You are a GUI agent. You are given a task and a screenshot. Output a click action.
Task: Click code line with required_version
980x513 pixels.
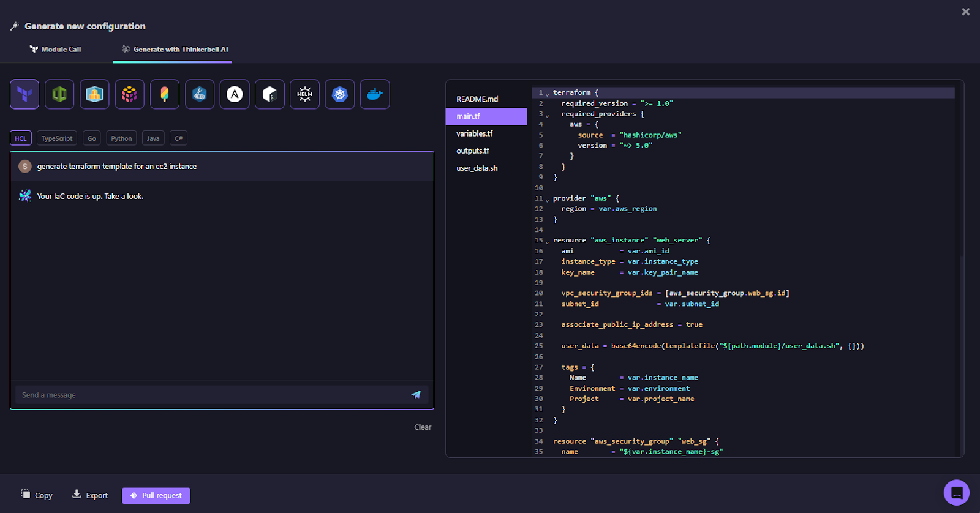[x=617, y=103]
